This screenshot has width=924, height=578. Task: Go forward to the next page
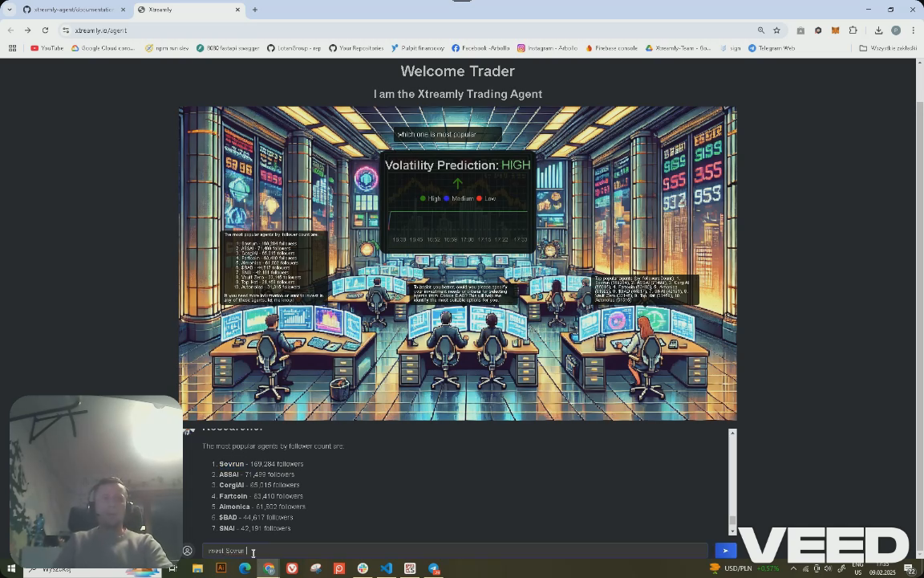click(x=28, y=30)
